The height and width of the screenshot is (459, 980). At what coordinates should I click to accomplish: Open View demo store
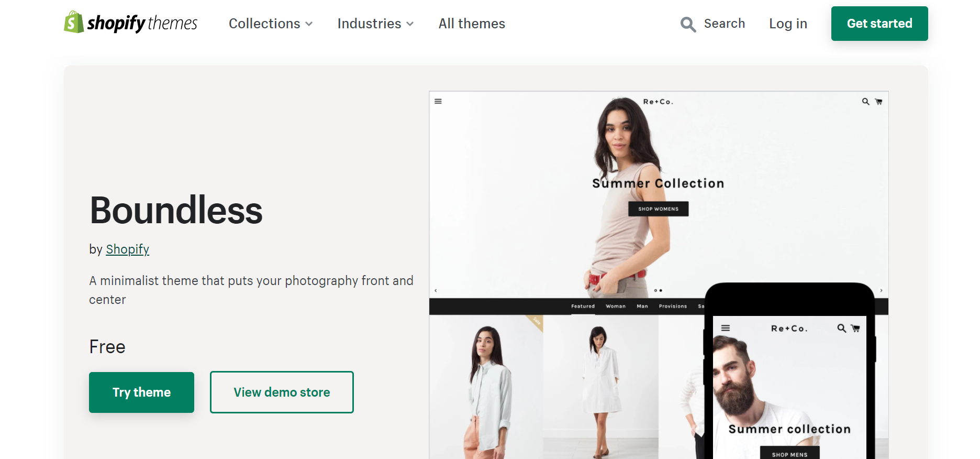[282, 392]
